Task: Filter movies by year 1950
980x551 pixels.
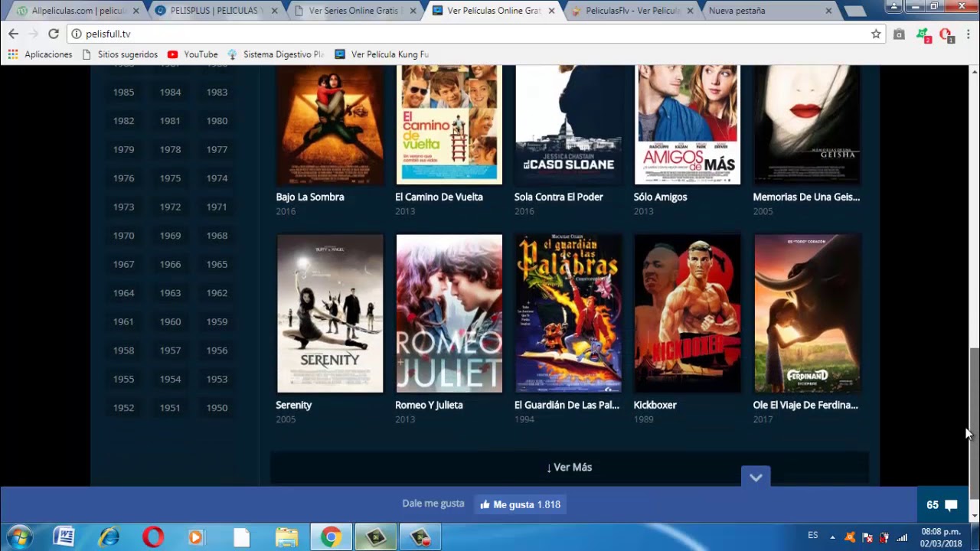Action: [x=217, y=408]
